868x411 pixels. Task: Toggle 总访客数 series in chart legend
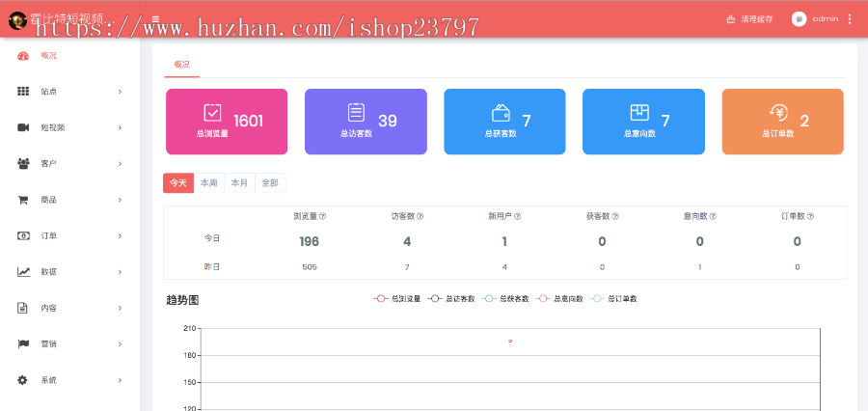click(451, 298)
